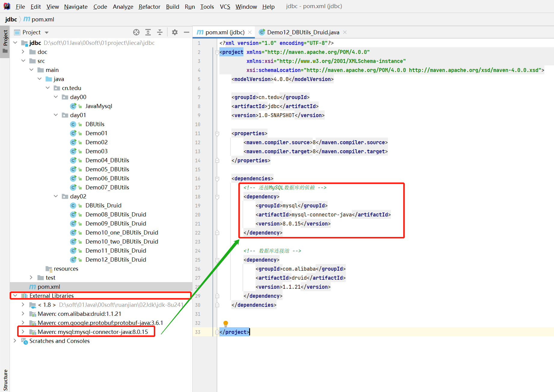Viewport: 554px width, 392px height.
Task: Click the fold marker at line 11 properties
Action: (217, 133)
